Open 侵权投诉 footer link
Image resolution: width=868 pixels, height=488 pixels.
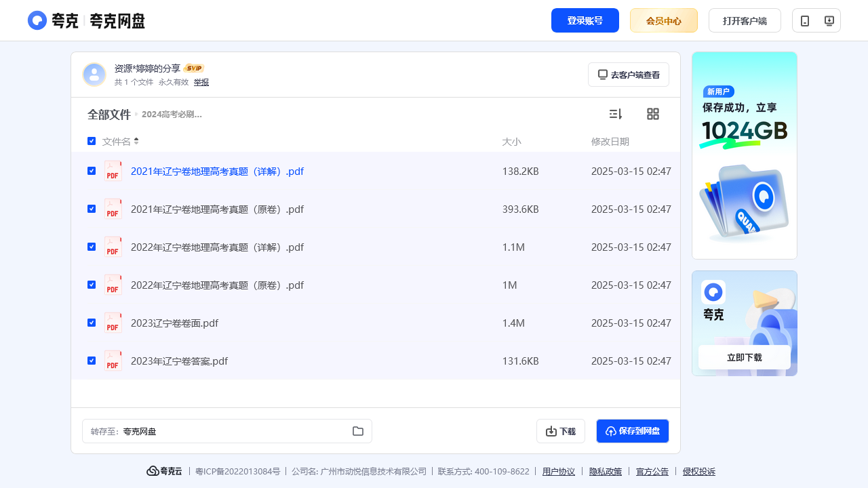point(699,472)
